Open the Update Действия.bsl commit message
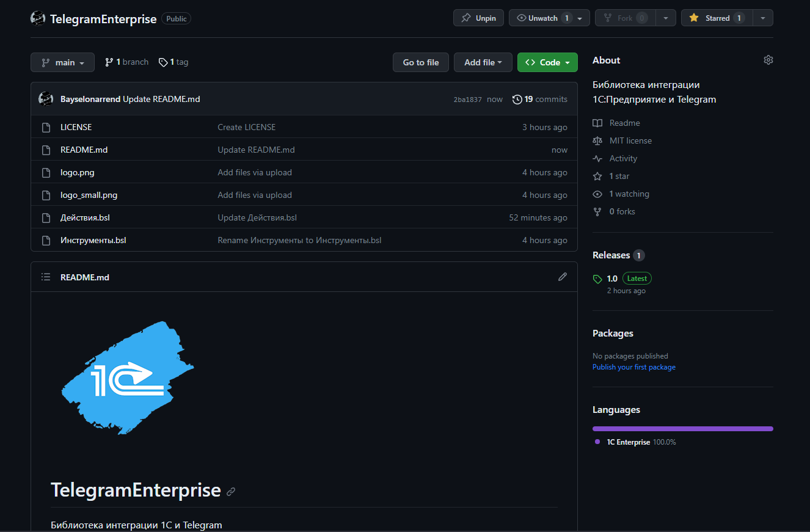810x532 pixels. (257, 217)
